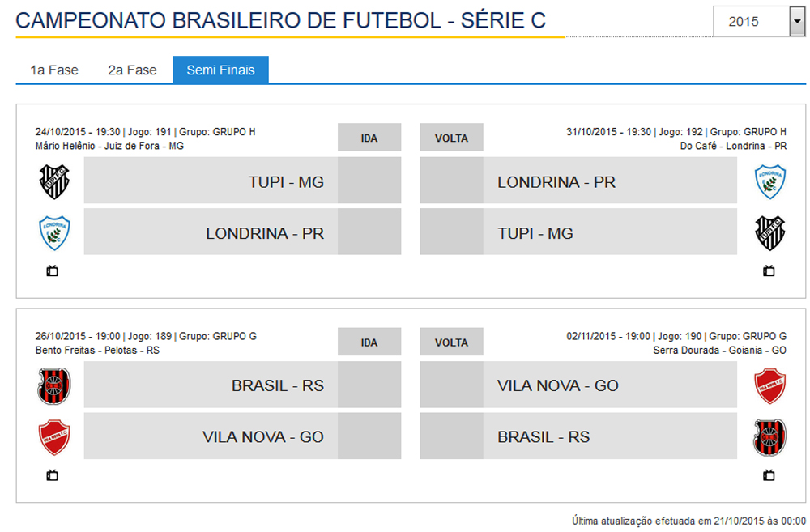Click the Tupi crest in the Volta match
This screenshot has width=810, height=532.
click(x=769, y=232)
